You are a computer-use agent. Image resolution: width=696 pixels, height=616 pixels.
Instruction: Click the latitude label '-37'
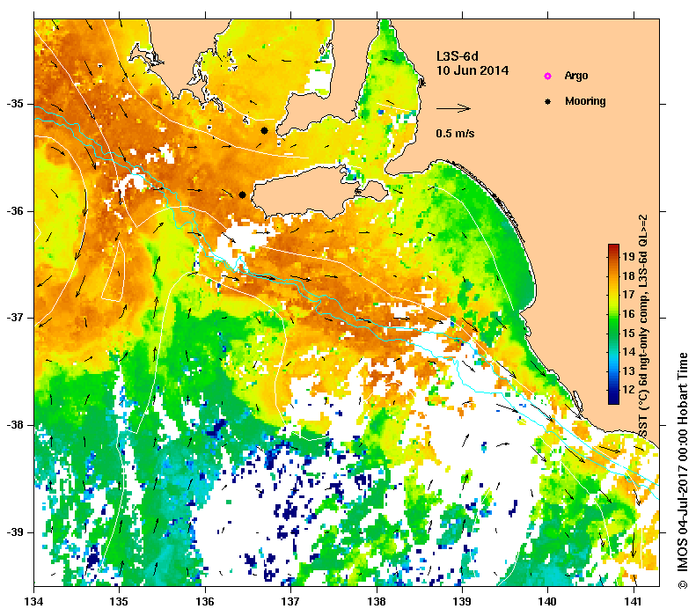tap(15, 318)
